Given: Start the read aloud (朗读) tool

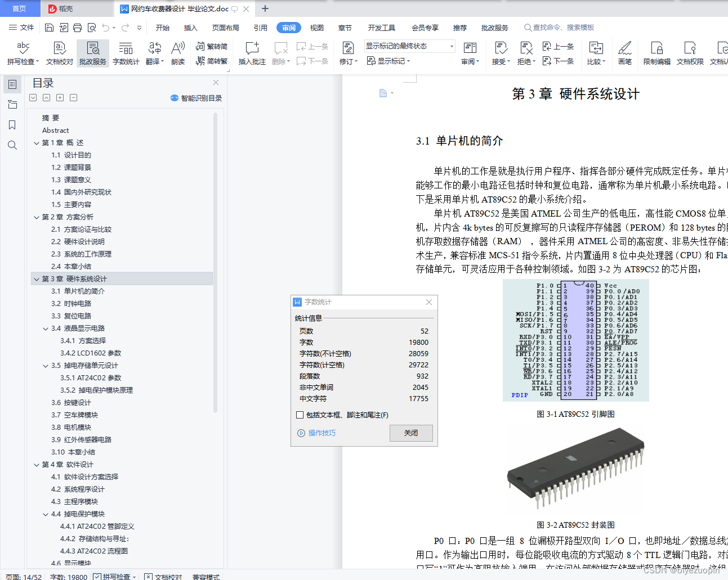Looking at the screenshot, I should (178, 53).
